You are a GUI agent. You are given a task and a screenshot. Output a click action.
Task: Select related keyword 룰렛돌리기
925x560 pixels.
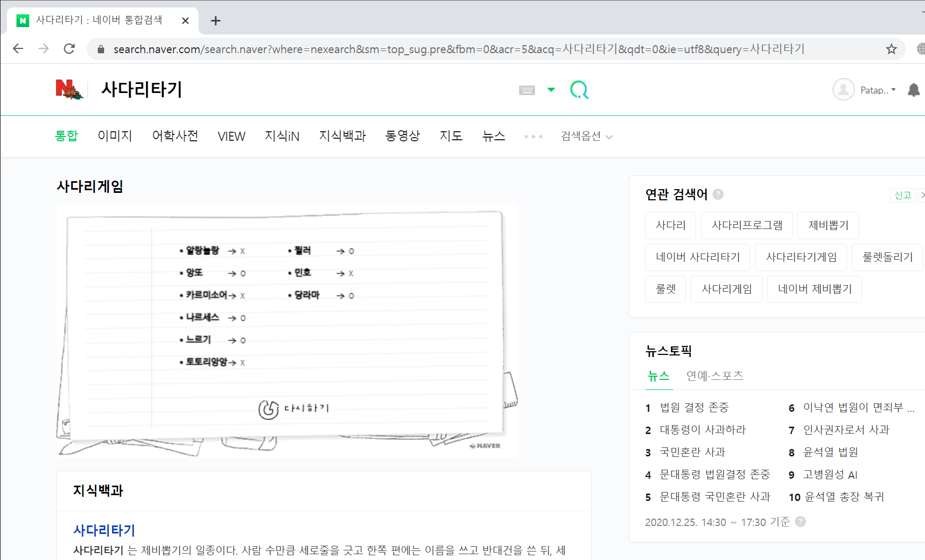887,257
